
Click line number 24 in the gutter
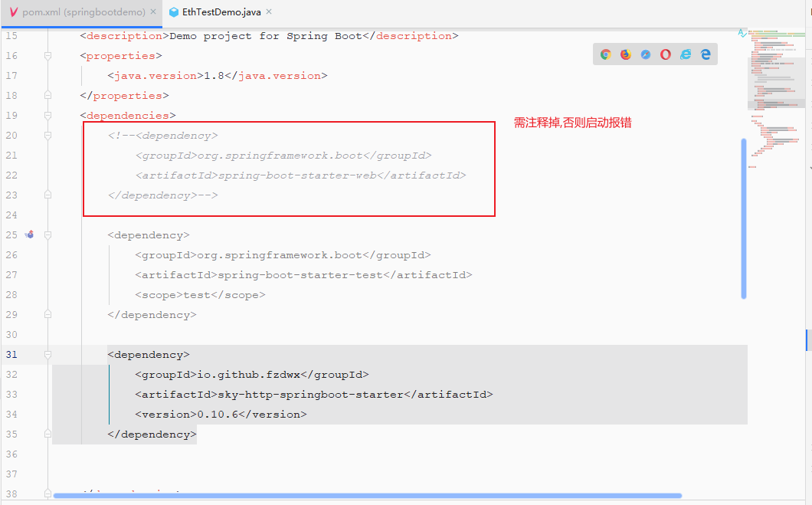point(11,215)
